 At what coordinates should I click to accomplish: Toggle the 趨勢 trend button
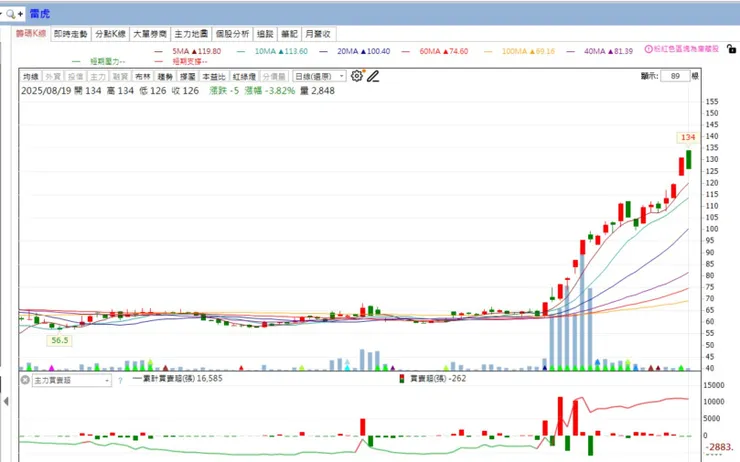pos(165,76)
